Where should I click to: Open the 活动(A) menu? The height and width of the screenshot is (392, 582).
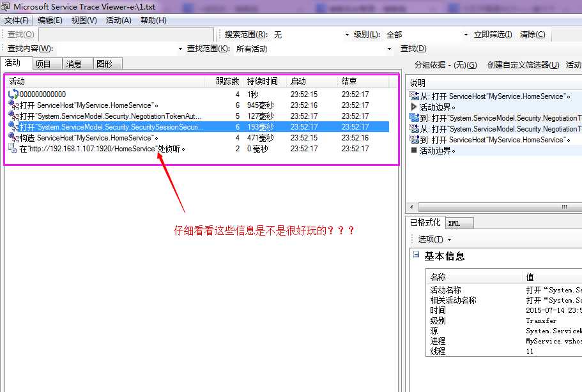point(118,20)
